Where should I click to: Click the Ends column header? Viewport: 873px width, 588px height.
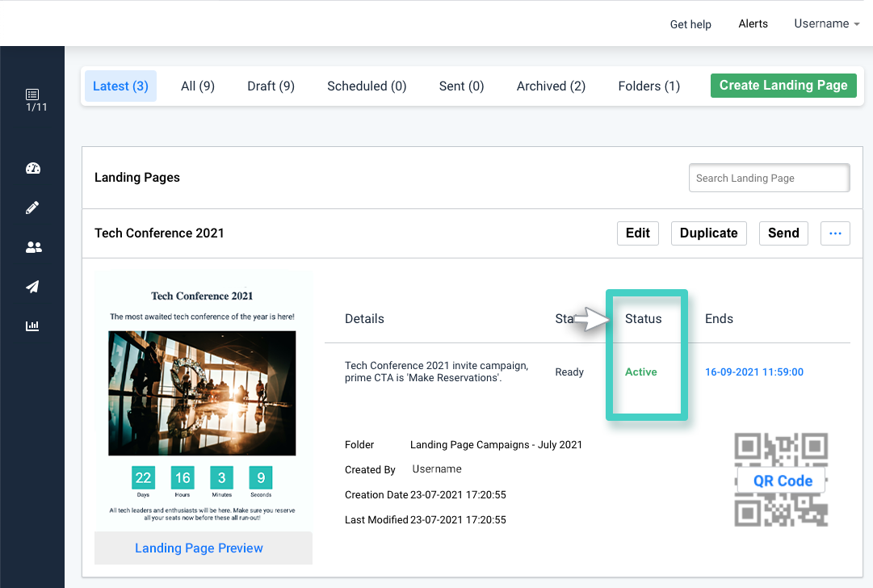coord(719,318)
